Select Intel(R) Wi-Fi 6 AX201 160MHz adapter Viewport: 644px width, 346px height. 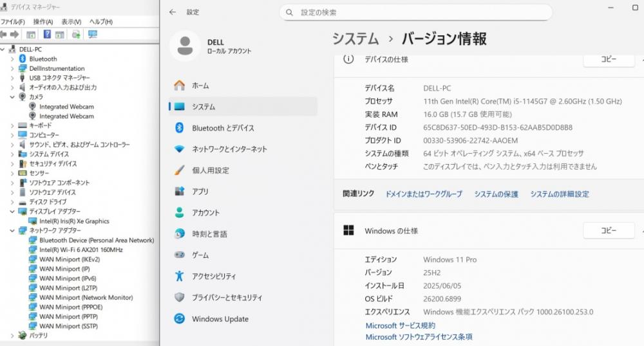point(81,250)
